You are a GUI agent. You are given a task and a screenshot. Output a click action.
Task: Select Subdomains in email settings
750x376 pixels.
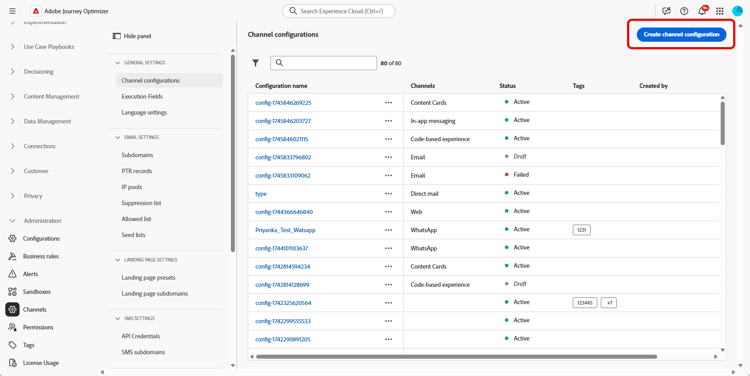tap(137, 155)
